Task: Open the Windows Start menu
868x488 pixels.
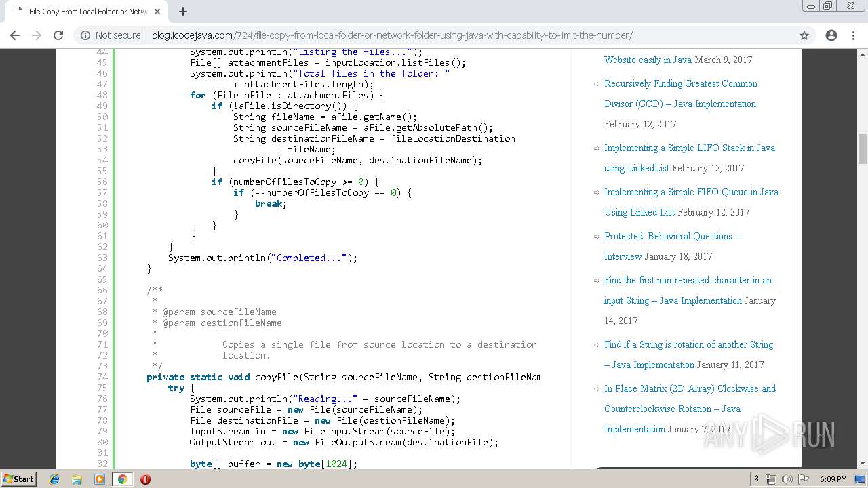Action: tap(19, 479)
